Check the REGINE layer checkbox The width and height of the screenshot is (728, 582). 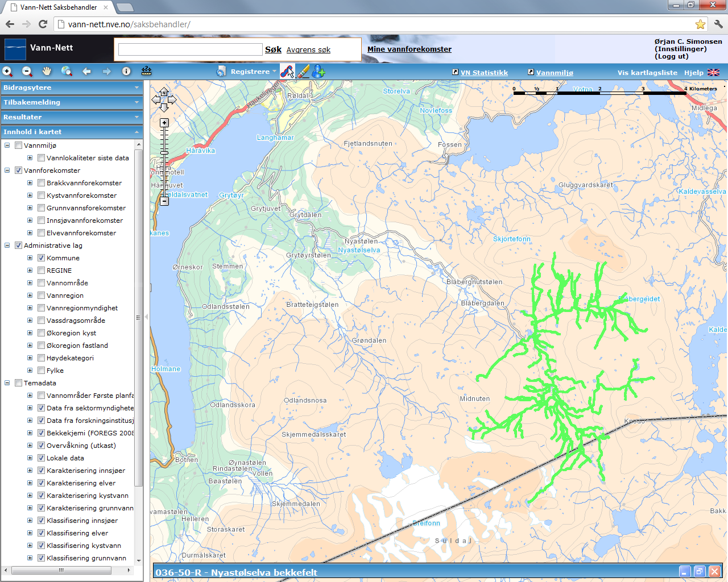[x=41, y=271]
